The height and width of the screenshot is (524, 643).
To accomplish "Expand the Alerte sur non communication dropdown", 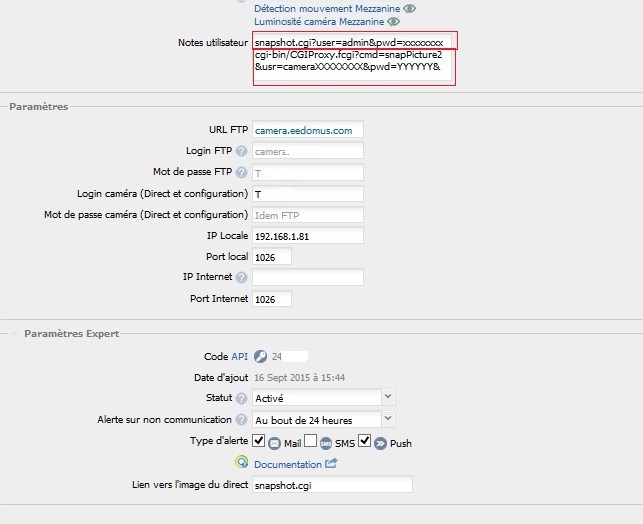I will [x=324, y=420].
